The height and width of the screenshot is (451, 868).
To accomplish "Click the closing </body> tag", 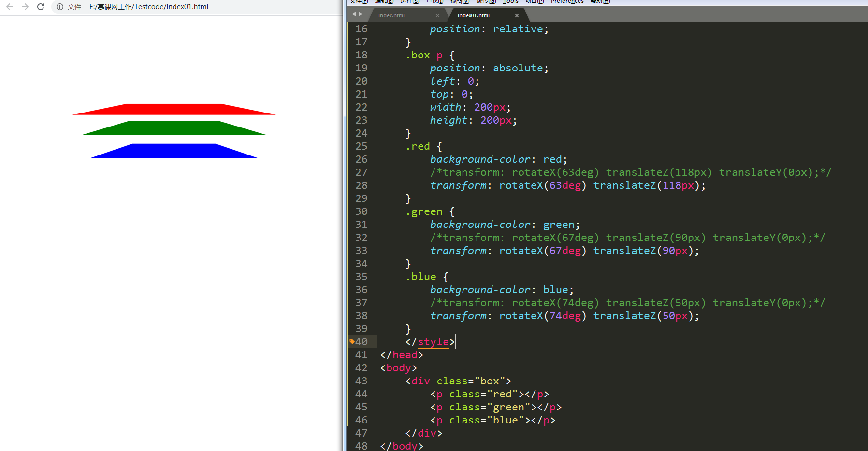I will [x=402, y=446].
